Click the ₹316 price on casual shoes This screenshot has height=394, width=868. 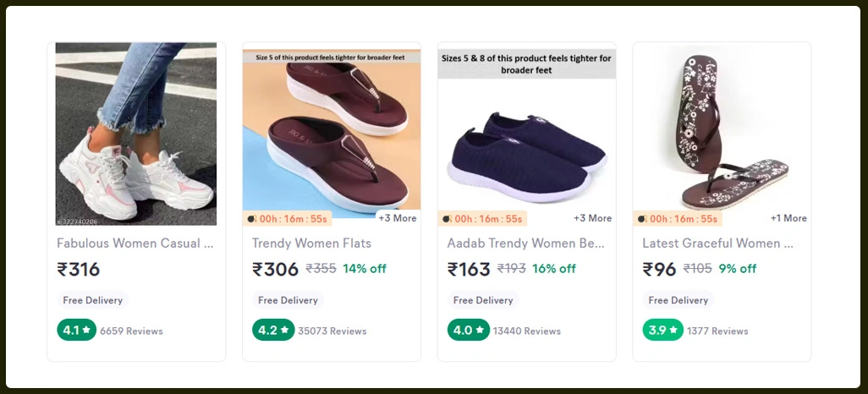click(79, 270)
